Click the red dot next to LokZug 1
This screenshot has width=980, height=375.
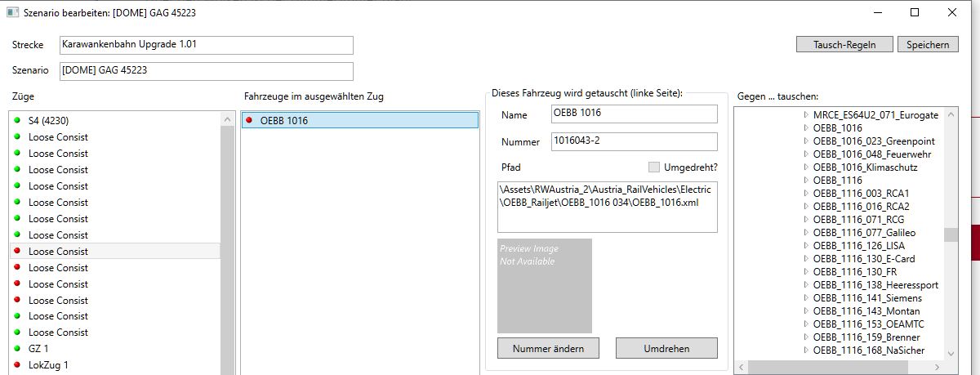16,365
